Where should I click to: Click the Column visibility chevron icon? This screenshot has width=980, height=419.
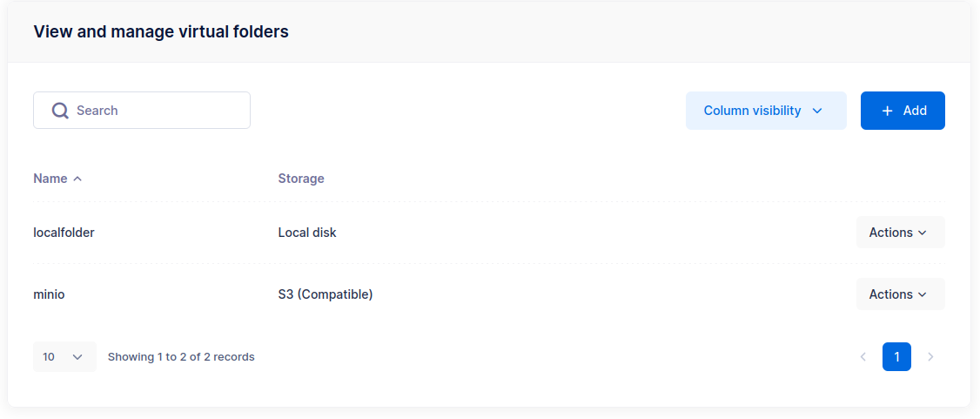[817, 111]
